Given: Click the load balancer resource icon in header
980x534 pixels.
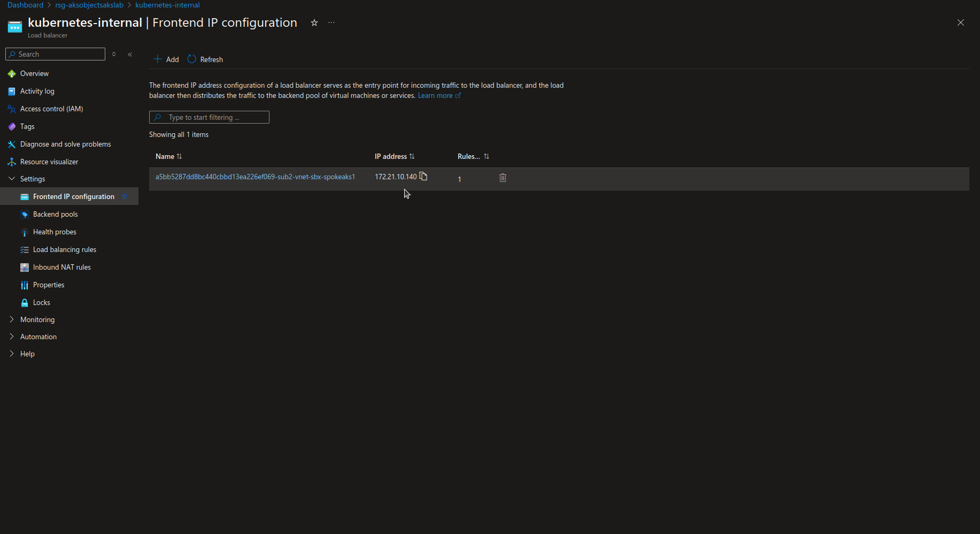Looking at the screenshot, I should click(15, 26).
